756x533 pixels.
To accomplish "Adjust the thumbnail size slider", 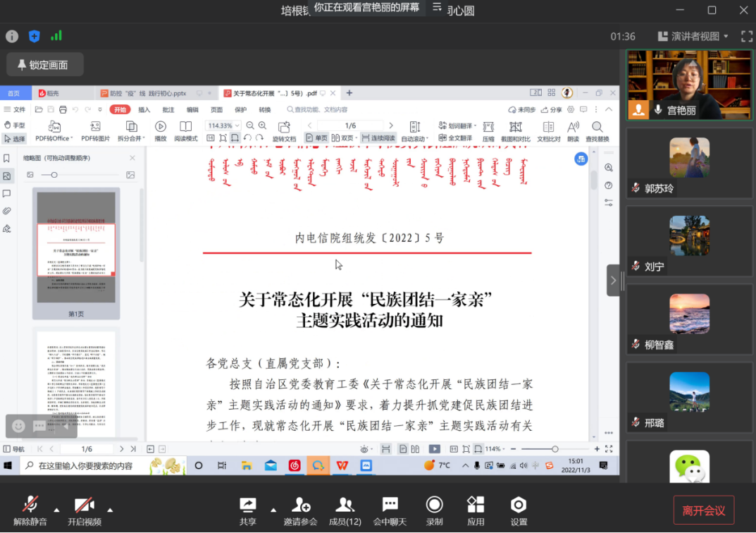I will [x=54, y=175].
